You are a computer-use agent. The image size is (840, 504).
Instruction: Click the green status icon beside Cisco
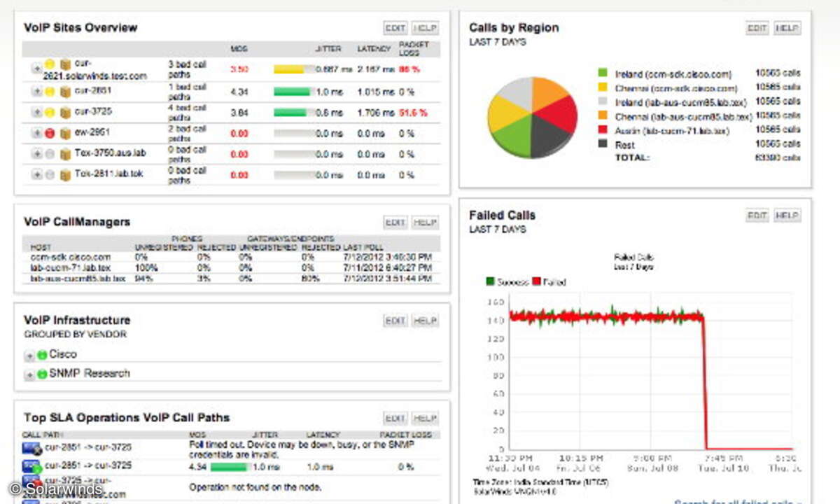click(x=42, y=356)
